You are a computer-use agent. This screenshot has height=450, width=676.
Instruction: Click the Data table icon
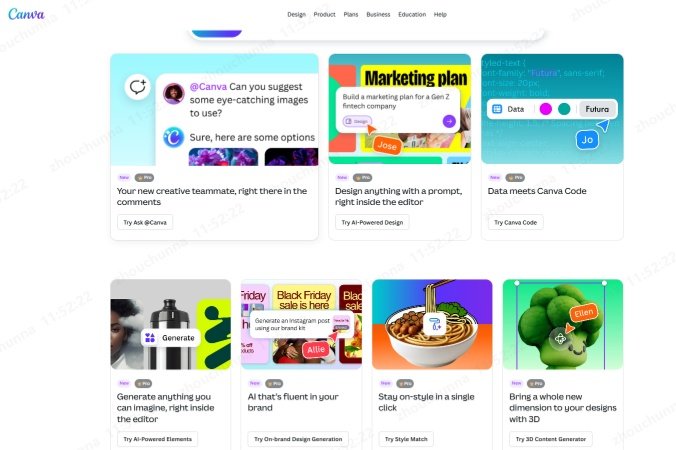[497, 109]
